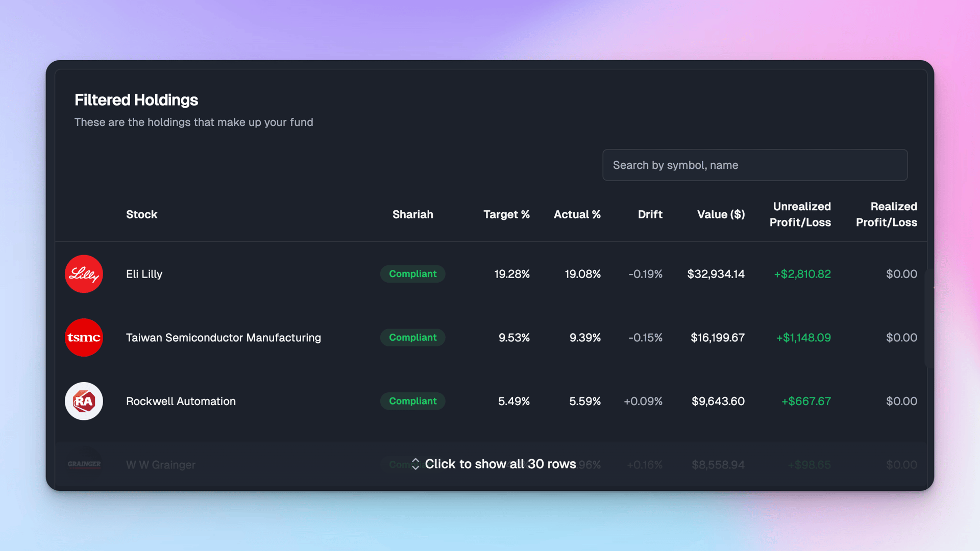Screen dimensions: 980x551
Task: Click the Filtered Holdings heading
Action: tap(136, 100)
